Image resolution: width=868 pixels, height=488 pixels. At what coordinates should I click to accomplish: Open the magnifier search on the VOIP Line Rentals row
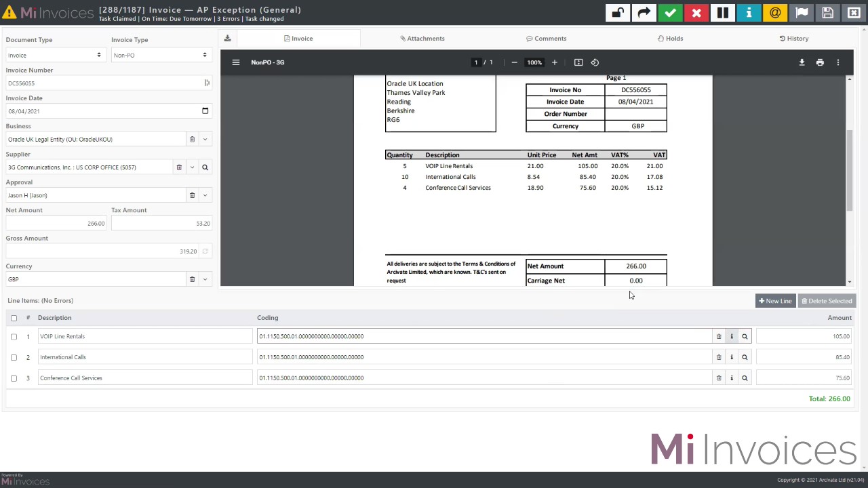744,335
